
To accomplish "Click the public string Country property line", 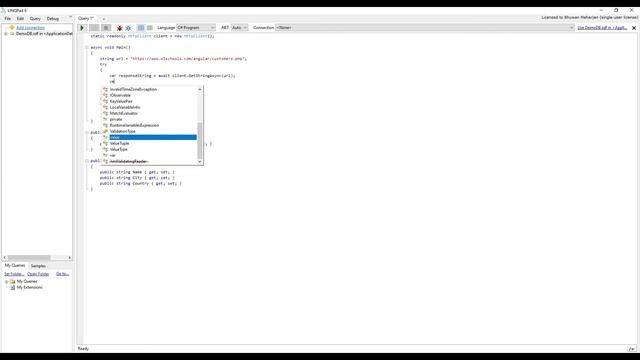I will [x=141, y=183].
